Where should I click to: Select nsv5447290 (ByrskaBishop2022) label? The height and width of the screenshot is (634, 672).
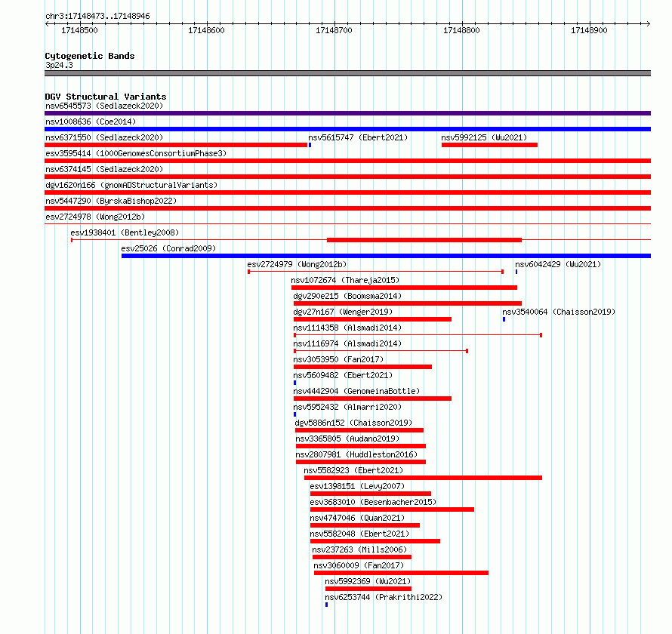(x=111, y=201)
